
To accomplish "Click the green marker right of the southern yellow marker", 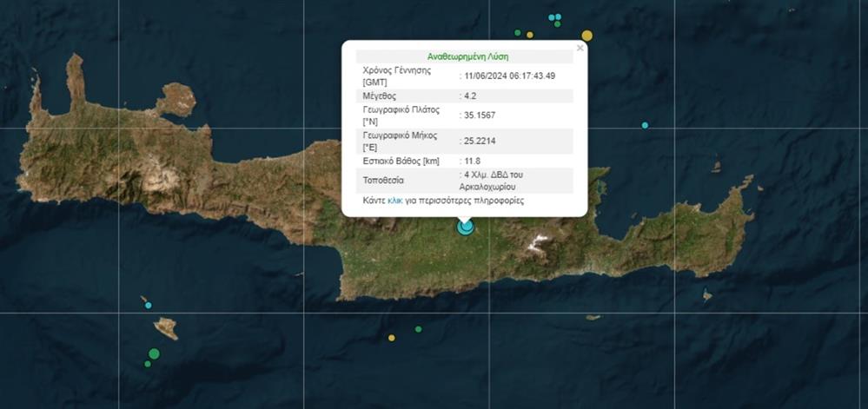I will [418, 329].
